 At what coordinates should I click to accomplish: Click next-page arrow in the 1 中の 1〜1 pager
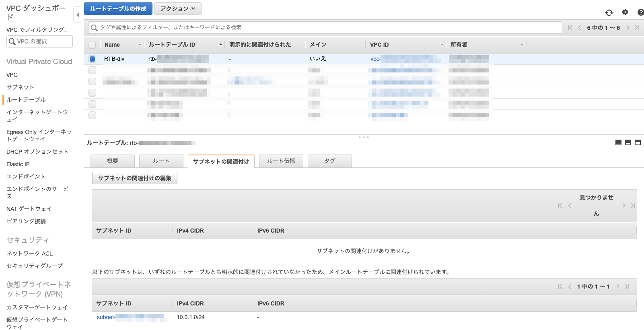618,287
